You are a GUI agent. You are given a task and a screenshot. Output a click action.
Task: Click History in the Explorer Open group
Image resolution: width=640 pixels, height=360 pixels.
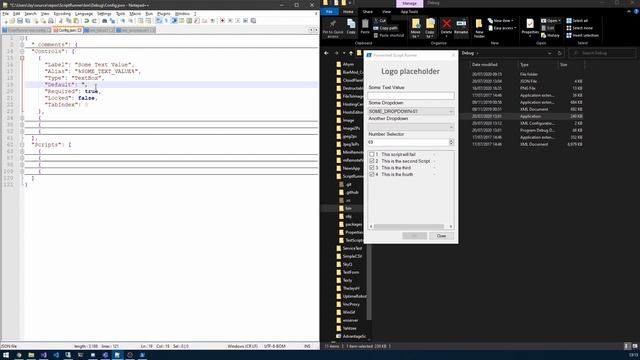[x=550, y=36]
